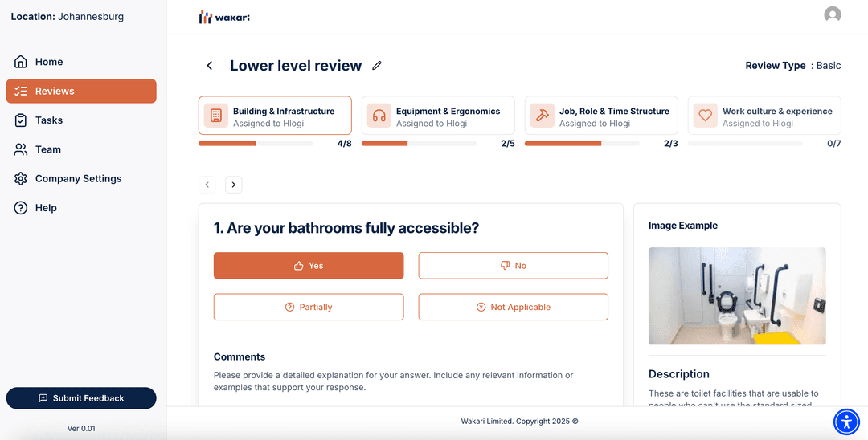868x440 pixels.
Task: Select the No answer option
Action: click(x=513, y=266)
